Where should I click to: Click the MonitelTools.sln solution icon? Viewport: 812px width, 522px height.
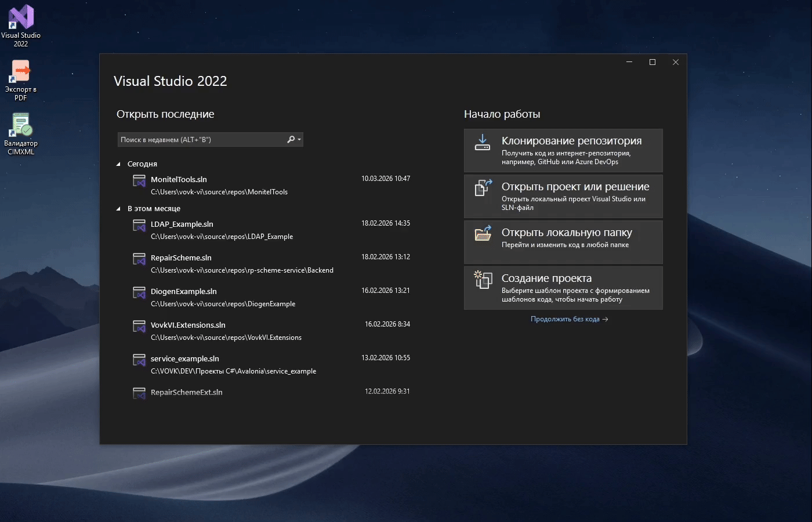coord(139,181)
